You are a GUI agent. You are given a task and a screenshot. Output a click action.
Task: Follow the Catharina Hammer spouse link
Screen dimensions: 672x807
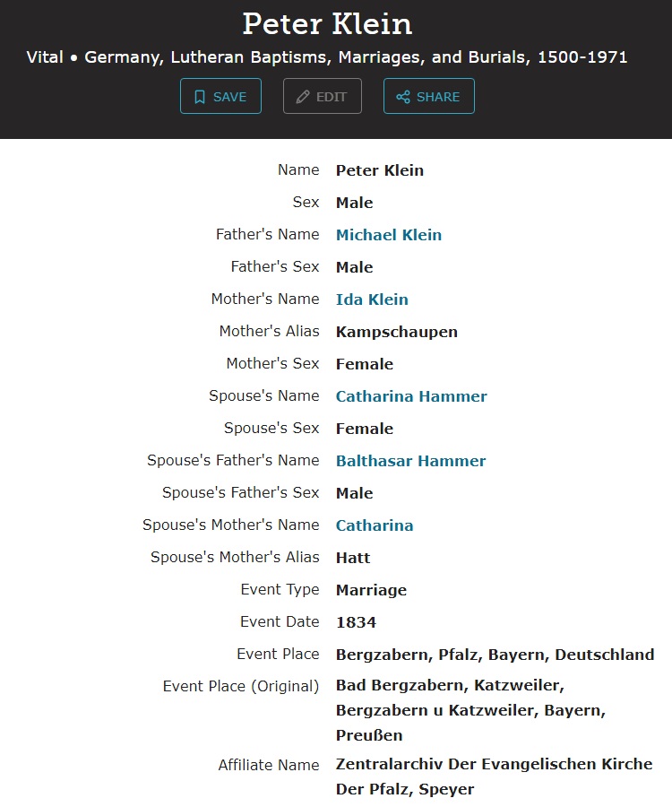coord(411,396)
